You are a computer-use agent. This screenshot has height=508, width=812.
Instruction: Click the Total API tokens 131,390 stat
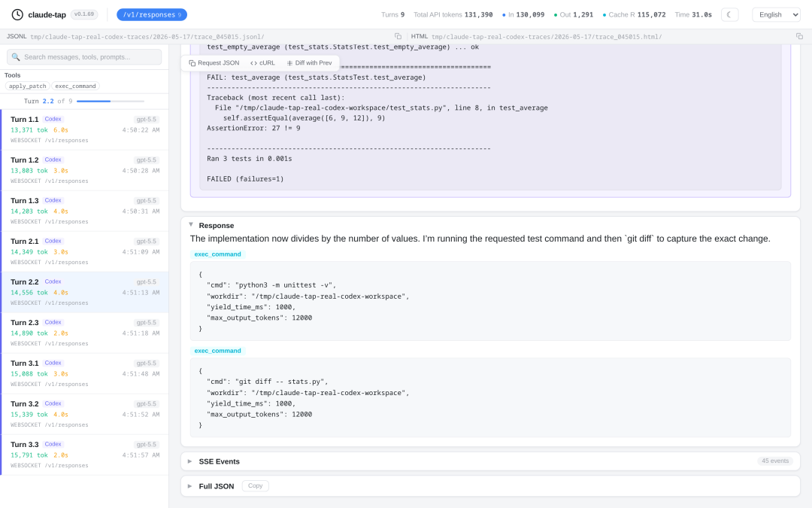(x=453, y=14)
